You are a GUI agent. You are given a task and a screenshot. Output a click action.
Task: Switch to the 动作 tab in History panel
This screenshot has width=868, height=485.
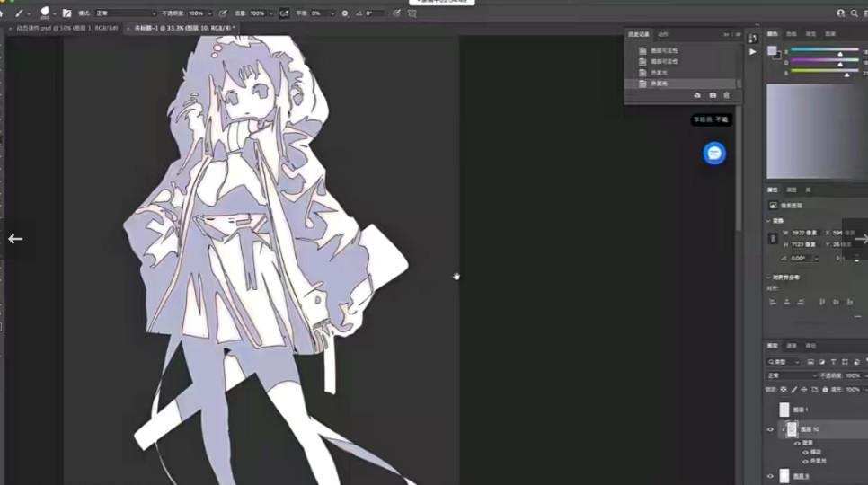point(663,34)
